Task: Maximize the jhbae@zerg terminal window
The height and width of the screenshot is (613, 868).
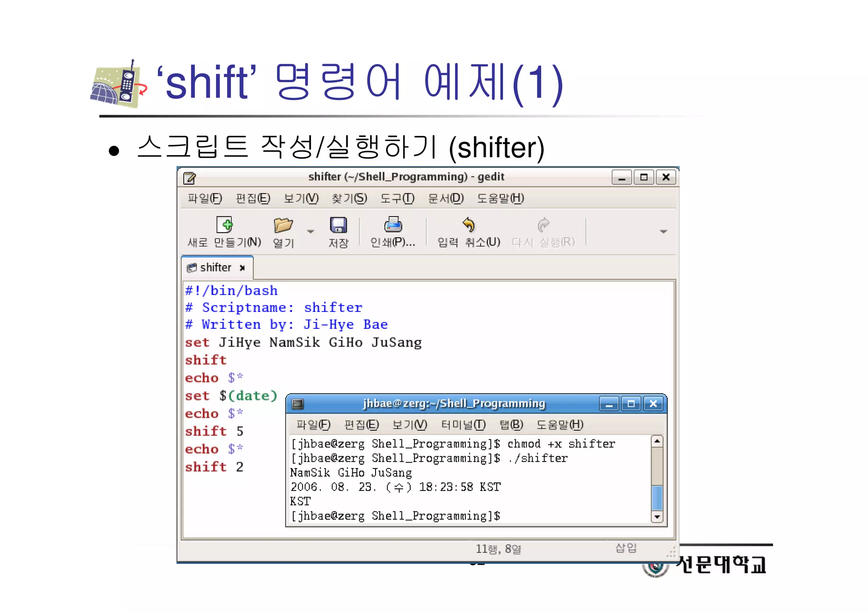Action: tap(631, 404)
